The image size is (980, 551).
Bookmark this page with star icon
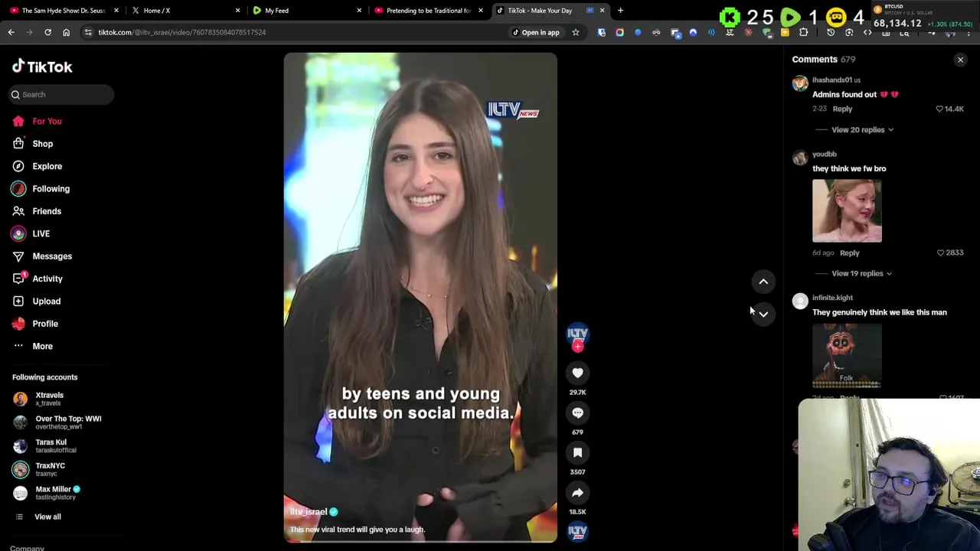coord(575,32)
